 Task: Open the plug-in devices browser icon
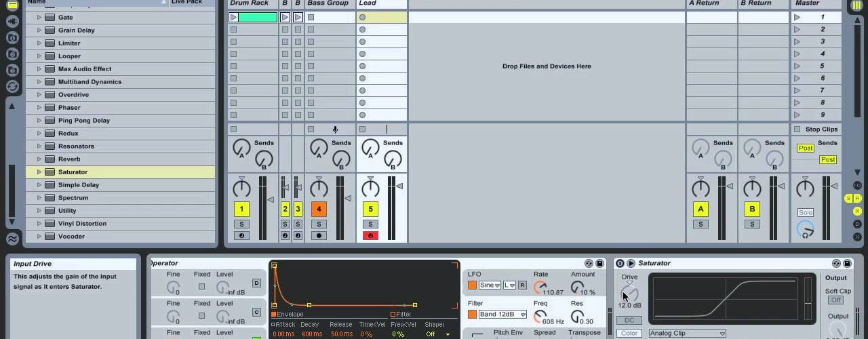[x=12, y=21]
